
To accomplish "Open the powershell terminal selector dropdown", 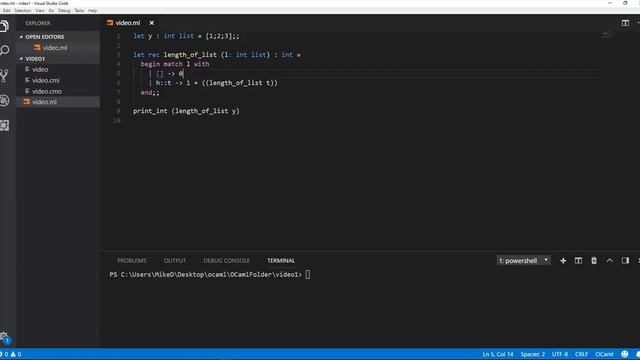I will pos(523,260).
